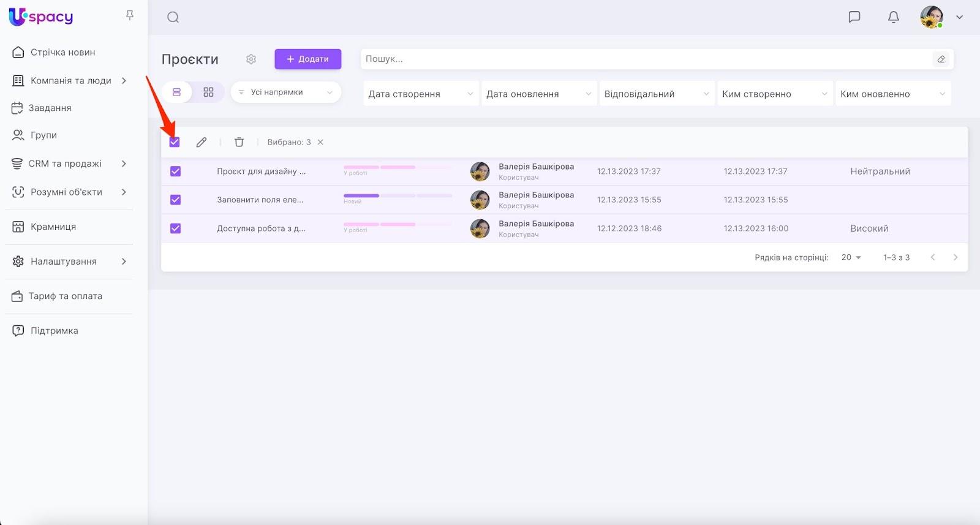Open the 'Усі напрямки' dropdown
Image resolution: width=980 pixels, height=525 pixels.
click(285, 93)
